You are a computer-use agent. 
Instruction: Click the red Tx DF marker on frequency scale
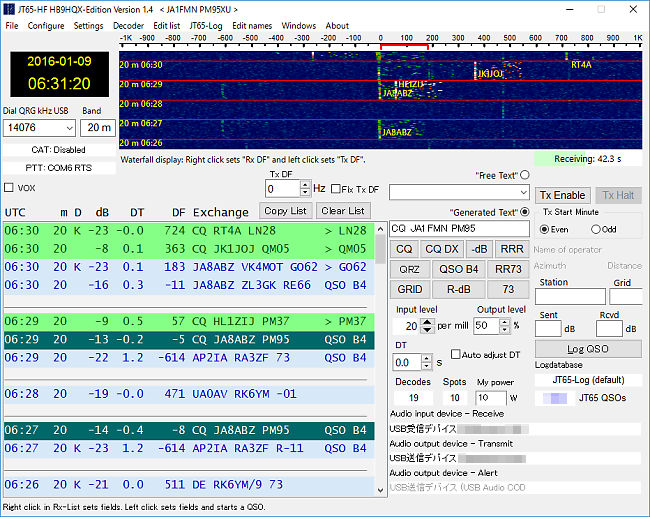pyautogui.click(x=404, y=46)
